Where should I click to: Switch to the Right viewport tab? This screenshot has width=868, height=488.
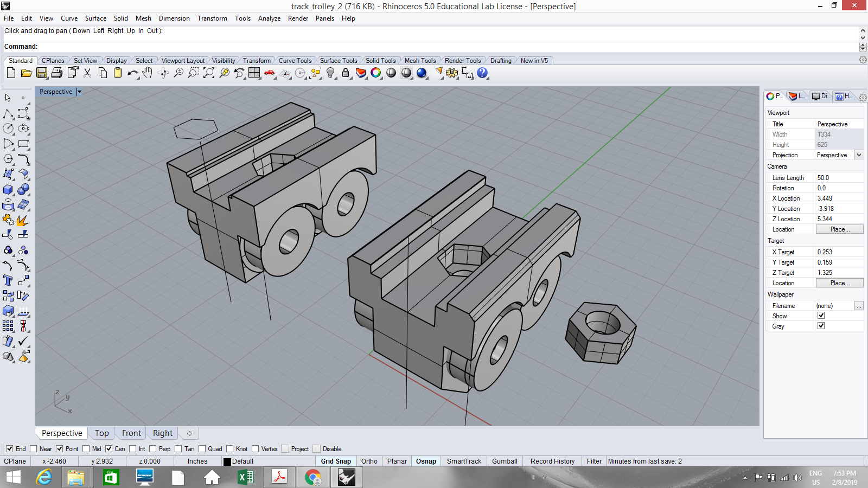(163, 433)
